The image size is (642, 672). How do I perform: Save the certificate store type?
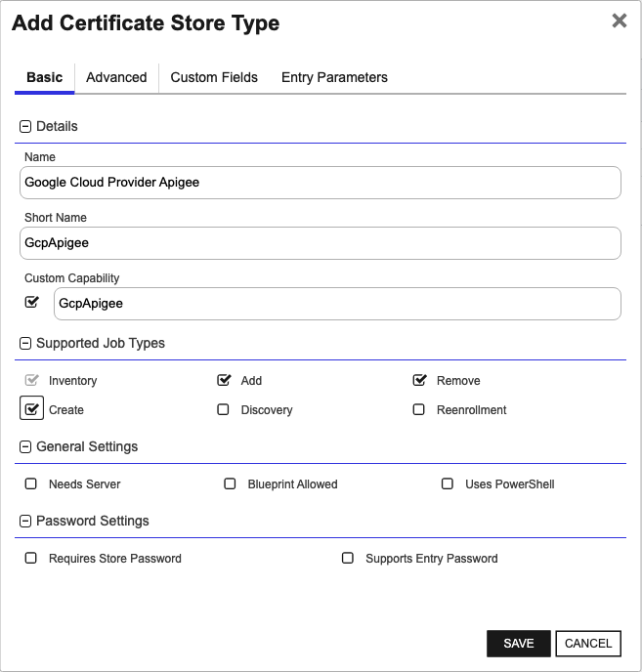click(x=519, y=644)
